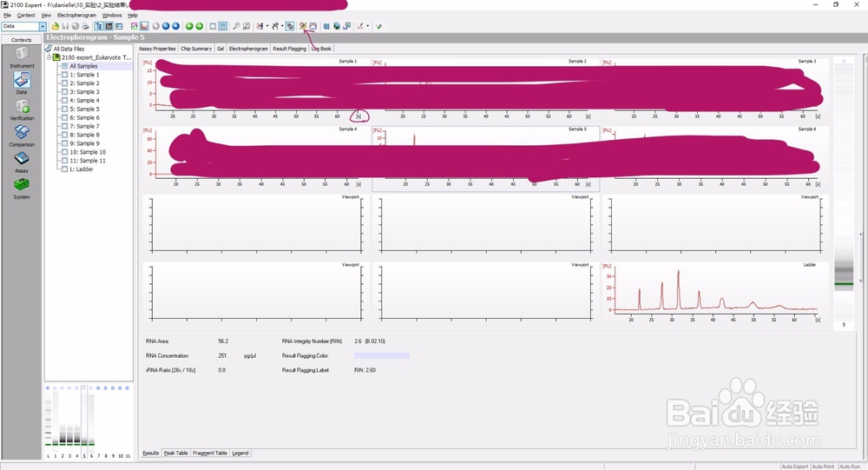Open the File menu
Screen dimensions: 868x470
[x=7, y=16]
